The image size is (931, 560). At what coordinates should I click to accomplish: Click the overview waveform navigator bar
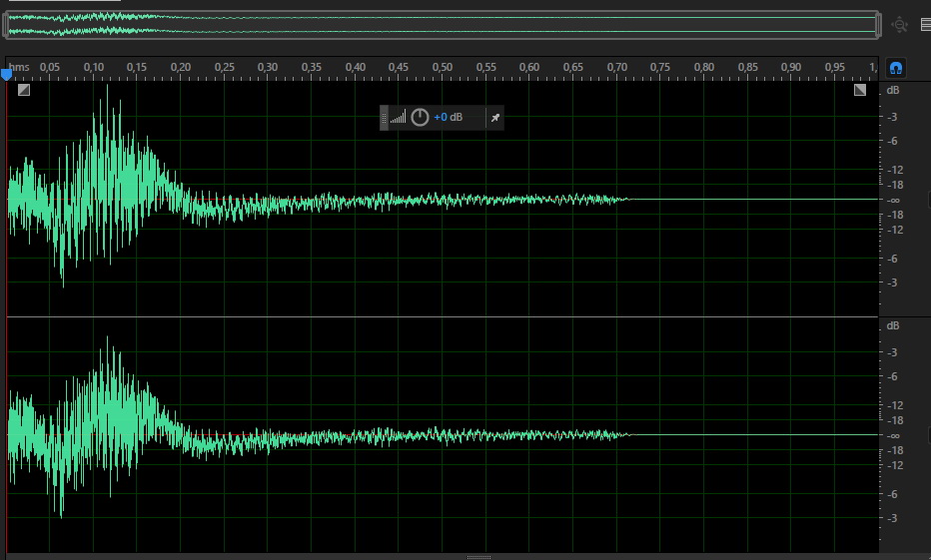[x=443, y=25]
